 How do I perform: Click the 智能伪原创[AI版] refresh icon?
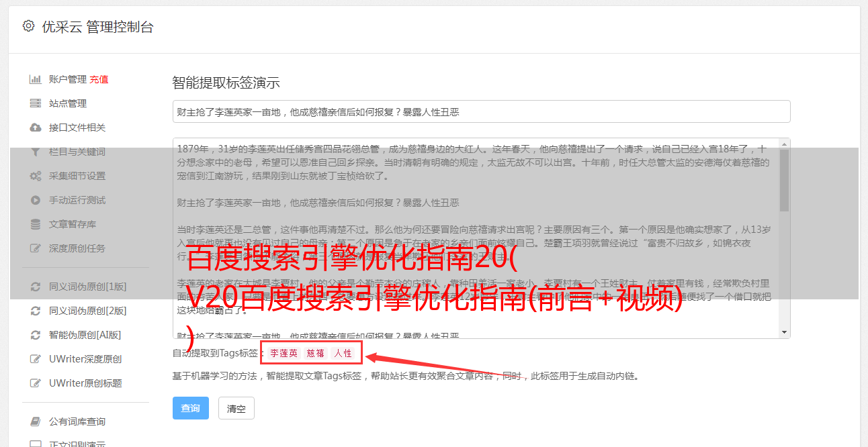(36, 335)
